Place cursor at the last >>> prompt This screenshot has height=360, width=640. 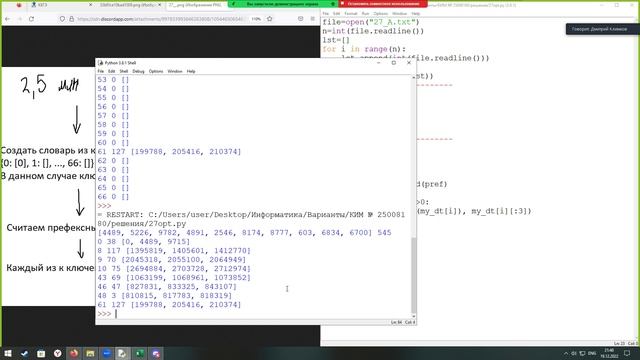tap(116, 314)
